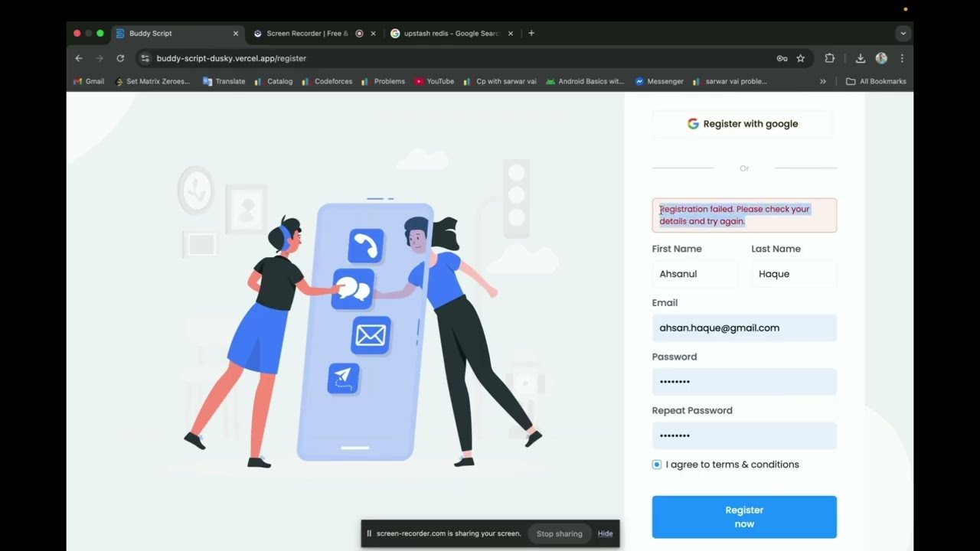This screenshot has width=980, height=551.
Task: Click Stop sharing in the screen-share bar
Action: (x=559, y=533)
